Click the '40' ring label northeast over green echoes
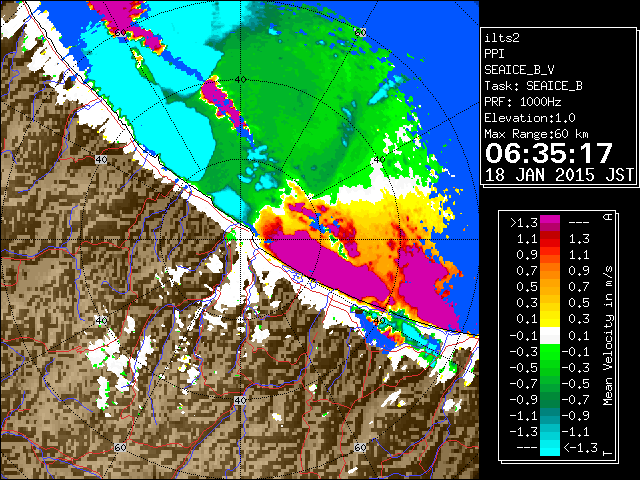640x480 pixels. 380,160
